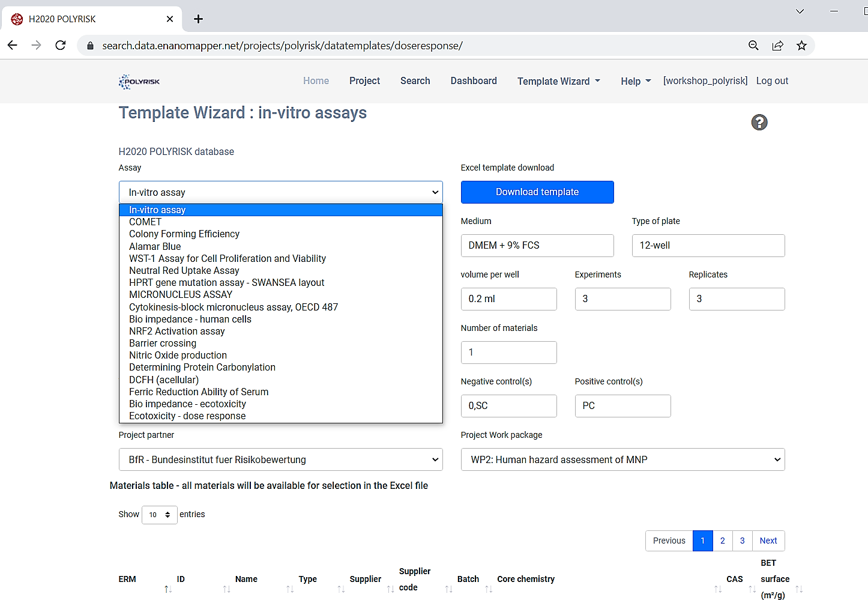
Task: Click the Polyrisk logo
Action: 139,82
